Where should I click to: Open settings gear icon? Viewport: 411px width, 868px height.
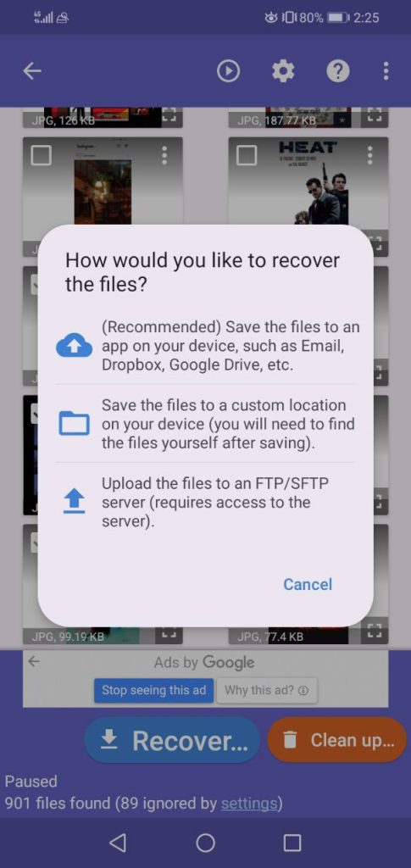click(283, 71)
